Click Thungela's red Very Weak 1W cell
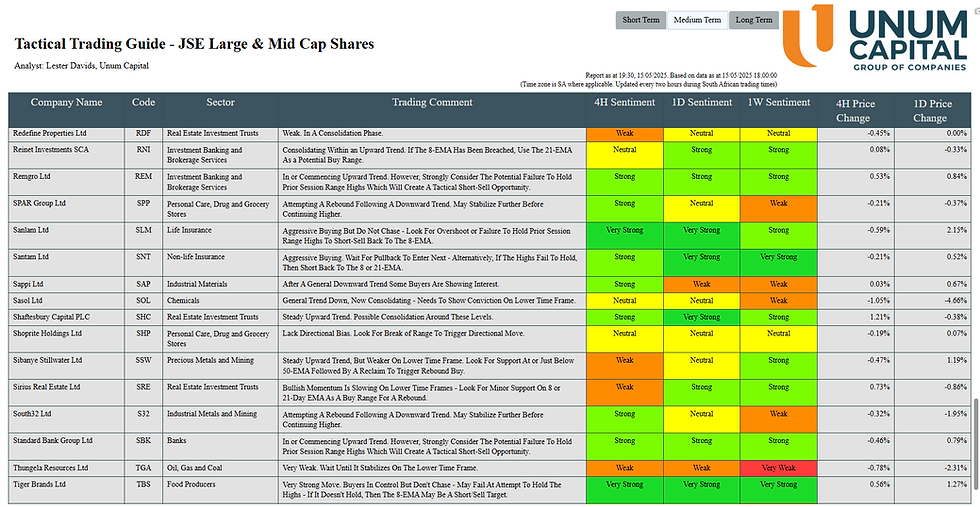This screenshot has height=507, width=980. click(779, 468)
